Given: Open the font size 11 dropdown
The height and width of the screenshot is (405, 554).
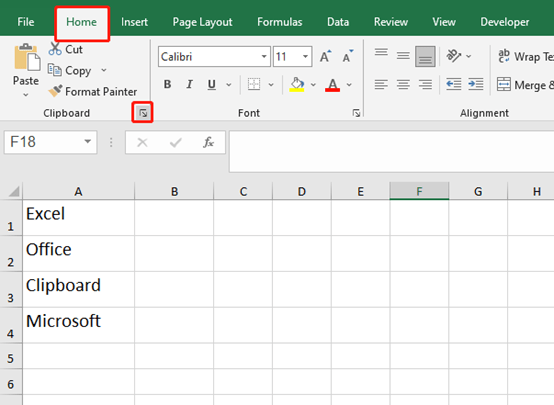Looking at the screenshot, I should (x=305, y=56).
